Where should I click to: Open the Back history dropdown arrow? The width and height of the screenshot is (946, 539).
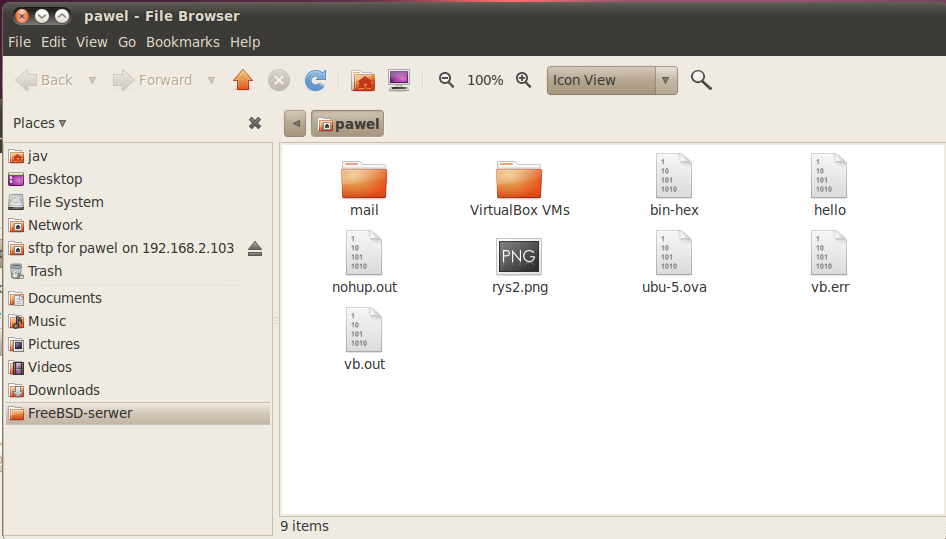click(92, 80)
